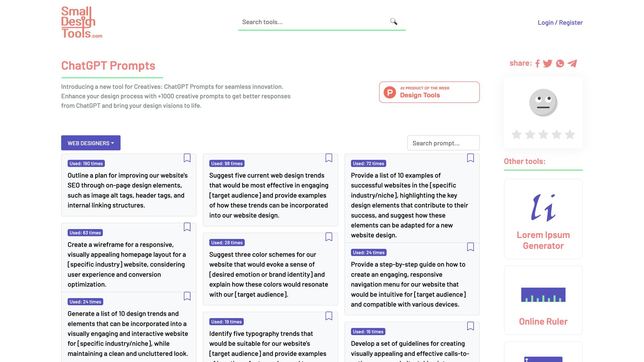
Task: Open the Product Hunt Design Tools badge
Action: click(429, 92)
